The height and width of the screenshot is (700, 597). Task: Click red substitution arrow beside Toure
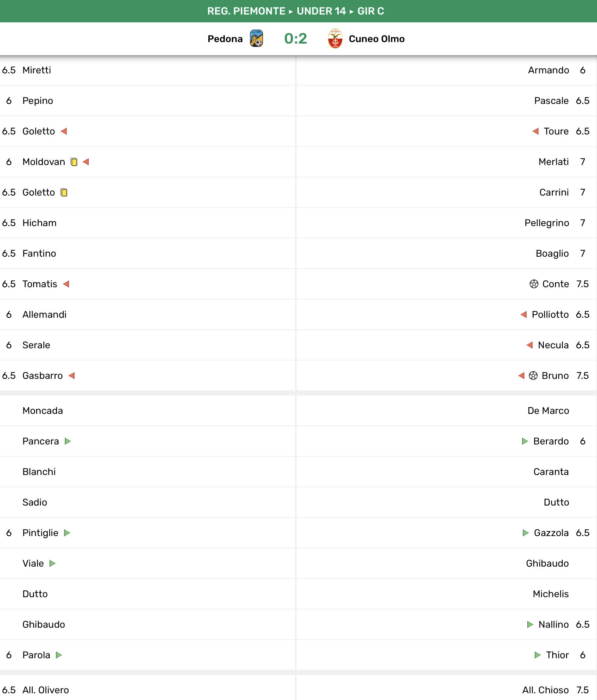coord(536,131)
